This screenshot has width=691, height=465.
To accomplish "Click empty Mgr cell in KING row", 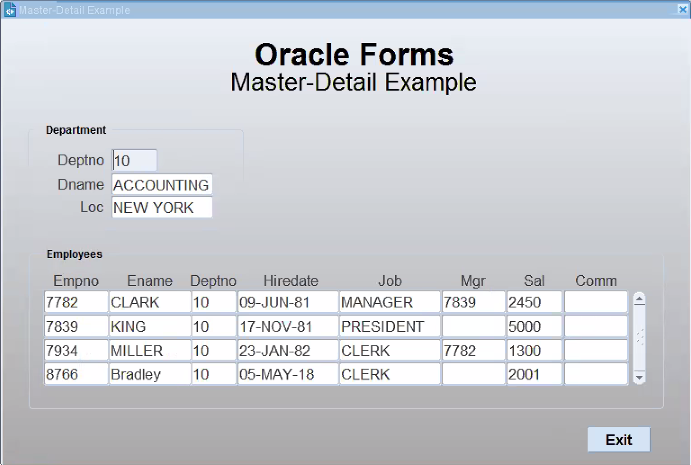I will point(474,326).
